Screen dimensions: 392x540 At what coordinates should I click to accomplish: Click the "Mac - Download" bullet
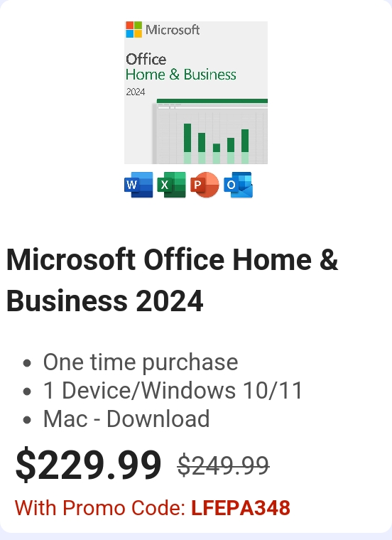[126, 418]
